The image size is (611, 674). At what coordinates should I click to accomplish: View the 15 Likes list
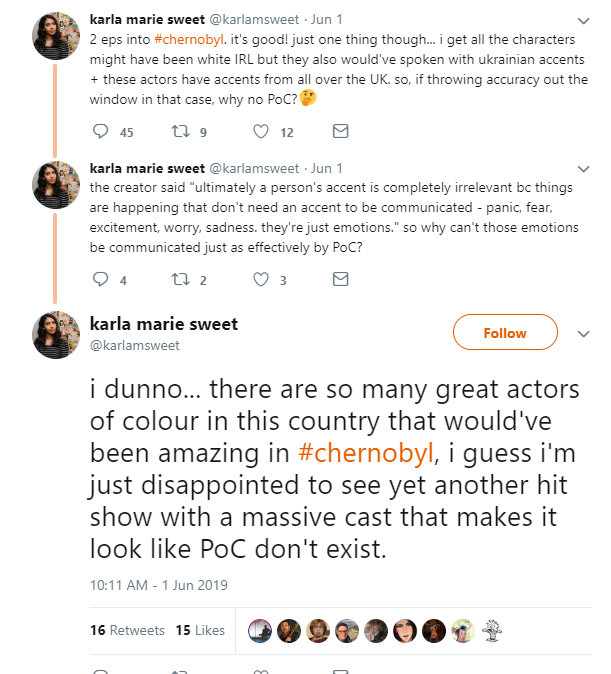[x=200, y=630]
